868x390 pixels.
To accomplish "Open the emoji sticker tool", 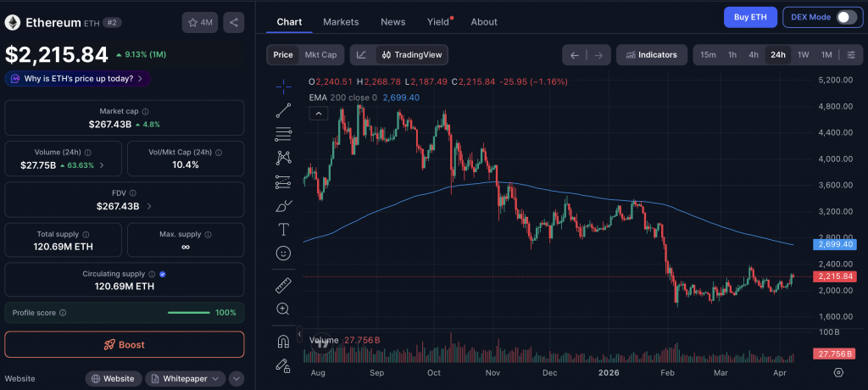I will click(x=284, y=253).
